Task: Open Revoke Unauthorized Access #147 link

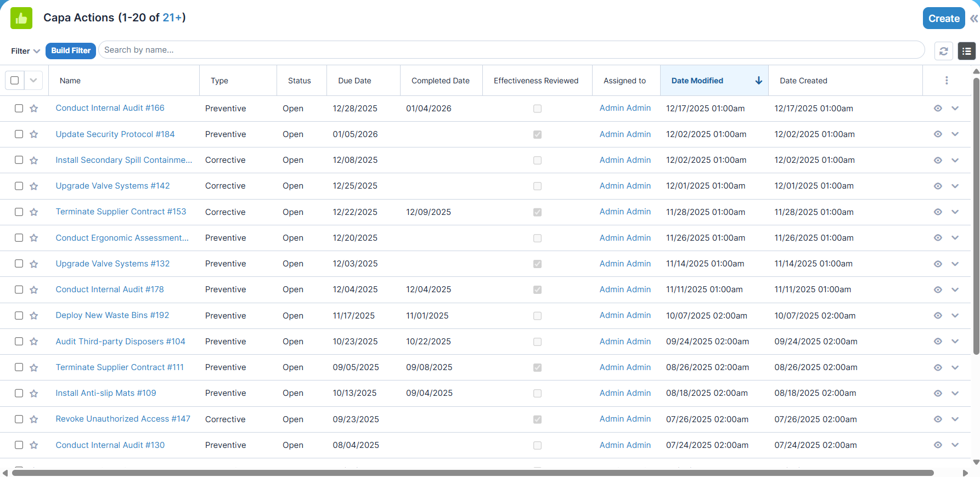Action: pyautogui.click(x=123, y=419)
